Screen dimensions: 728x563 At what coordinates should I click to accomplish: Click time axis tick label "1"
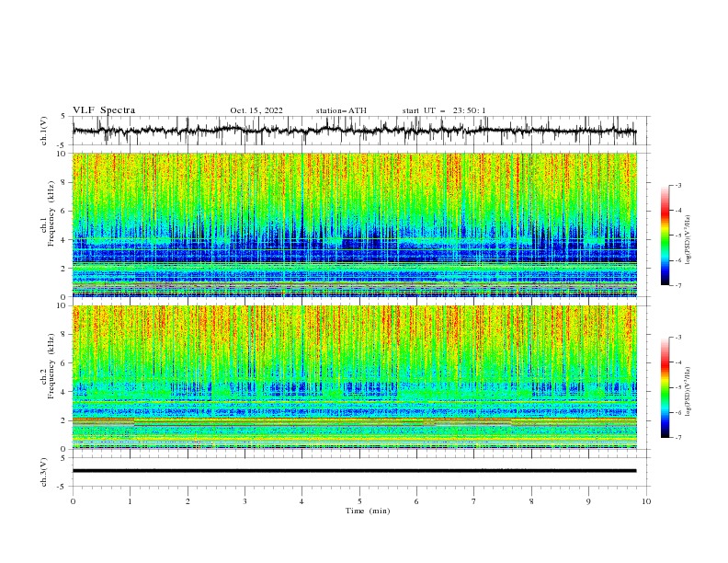[x=131, y=501]
